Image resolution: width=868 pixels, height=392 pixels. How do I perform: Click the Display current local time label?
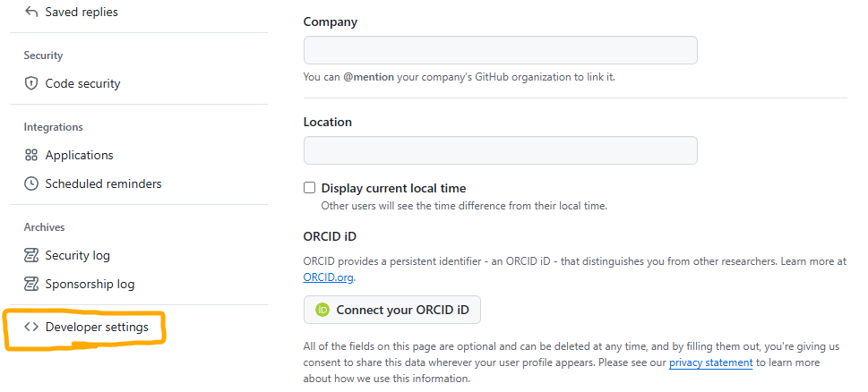pyautogui.click(x=393, y=188)
